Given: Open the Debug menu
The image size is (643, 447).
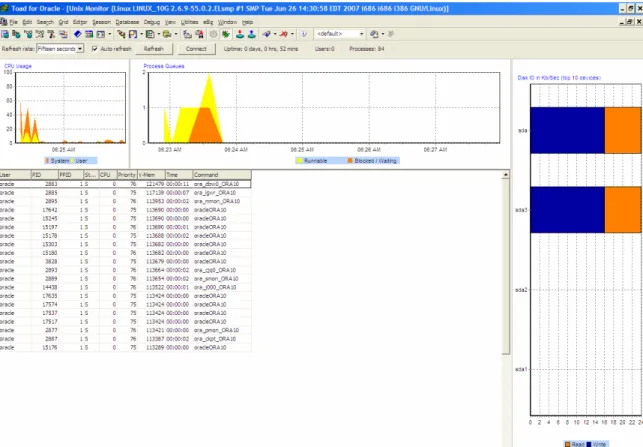Looking at the screenshot, I should (x=152, y=22).
